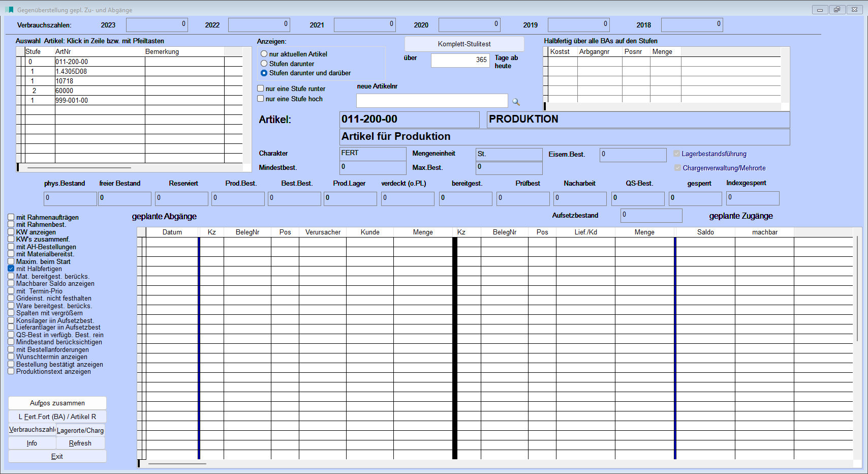Image resolution: width=868 pixels, height=474 pixels.
Task: Enable 'nur eine Stufe runter' checkbox
Action: pyautogui.click(x=261, y=88)
